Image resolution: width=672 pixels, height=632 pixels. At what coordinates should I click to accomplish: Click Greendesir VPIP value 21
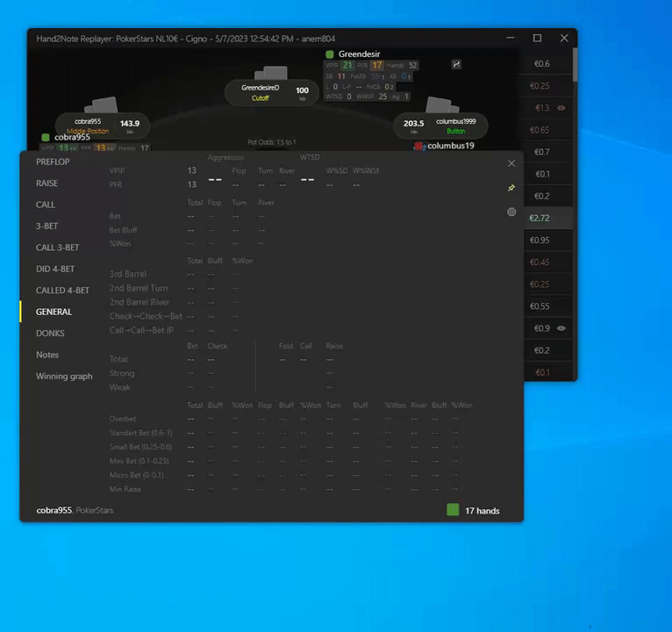(347, 65)
